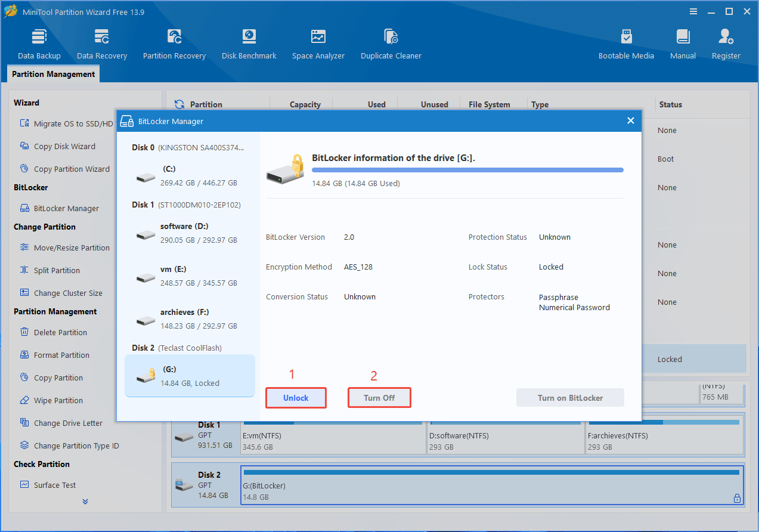
Task: Click Turn on BitLocker button
Action: 570,398
